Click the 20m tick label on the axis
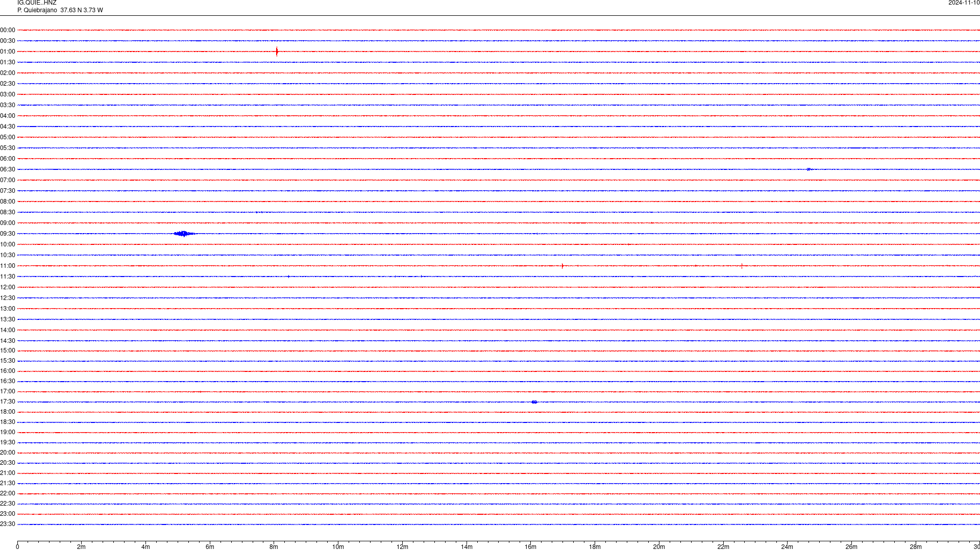This screenshot has height=551, width=980. click(659, 547)
